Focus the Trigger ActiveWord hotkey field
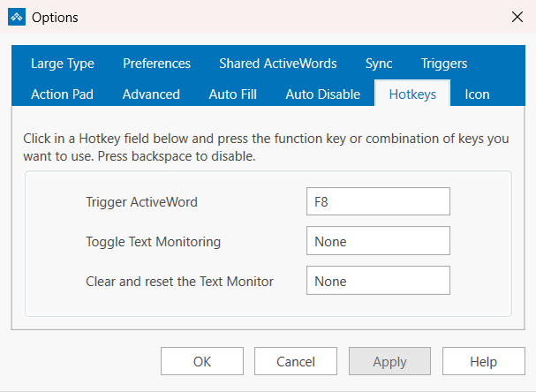This screenshot has width=536, height=392. click(378, 201)
